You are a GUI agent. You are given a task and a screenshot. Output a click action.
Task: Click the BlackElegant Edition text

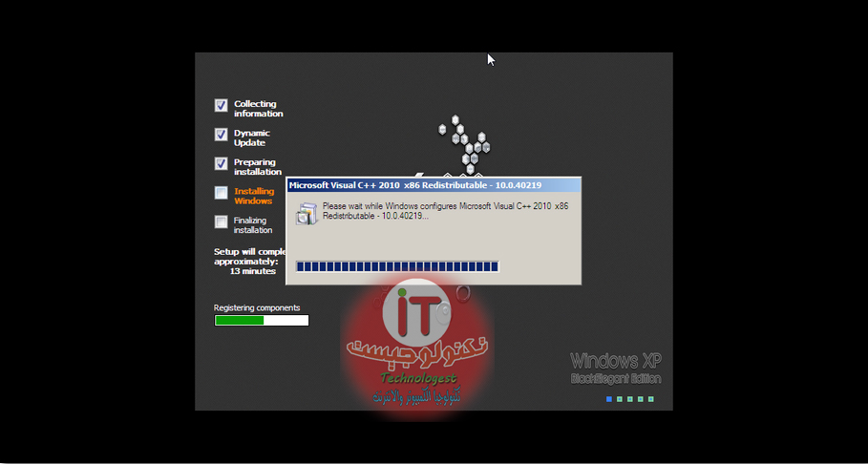[x=616, y=379]
